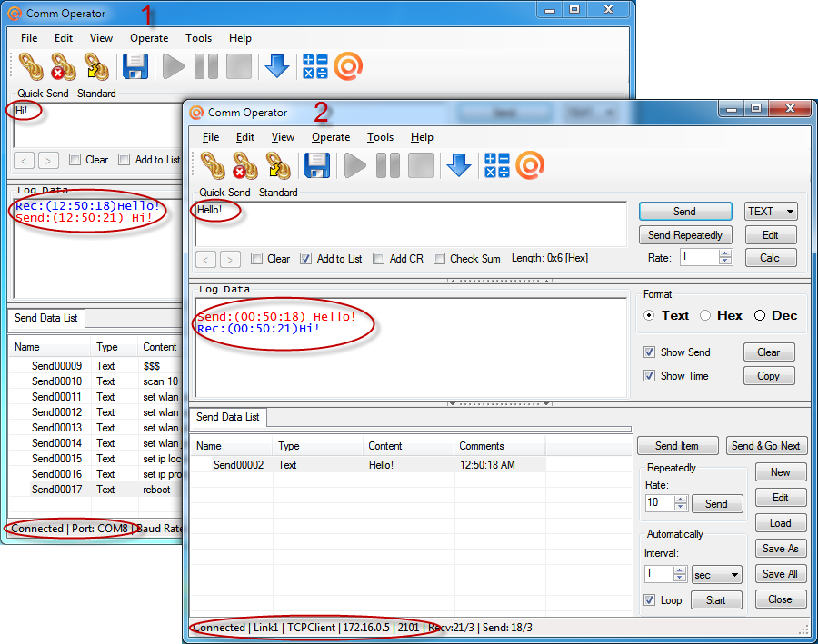Select the Send00017 reboot row in window 1
This screenshot has width=818, height=644.
point(96,489)
